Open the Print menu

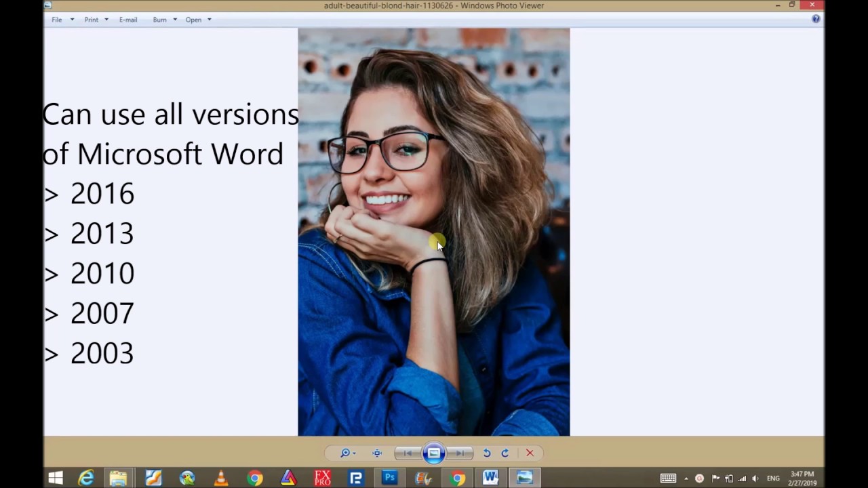[91, 20]
